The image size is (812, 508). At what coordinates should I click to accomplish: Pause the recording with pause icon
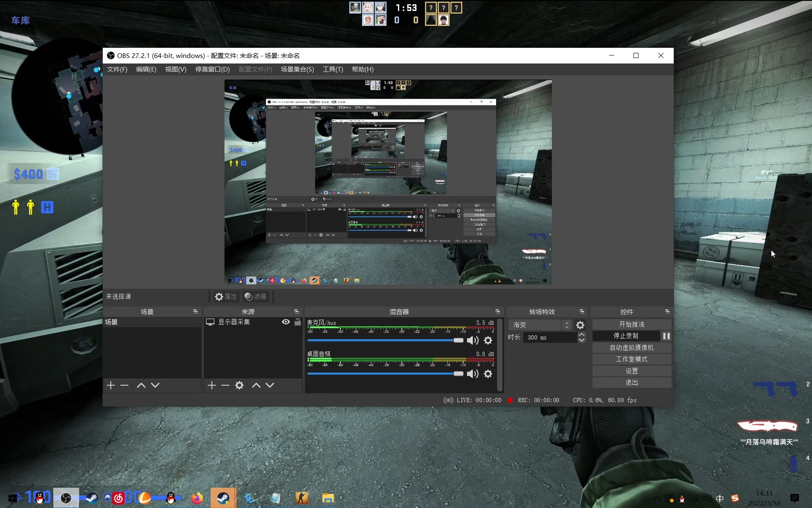point(667,336)
